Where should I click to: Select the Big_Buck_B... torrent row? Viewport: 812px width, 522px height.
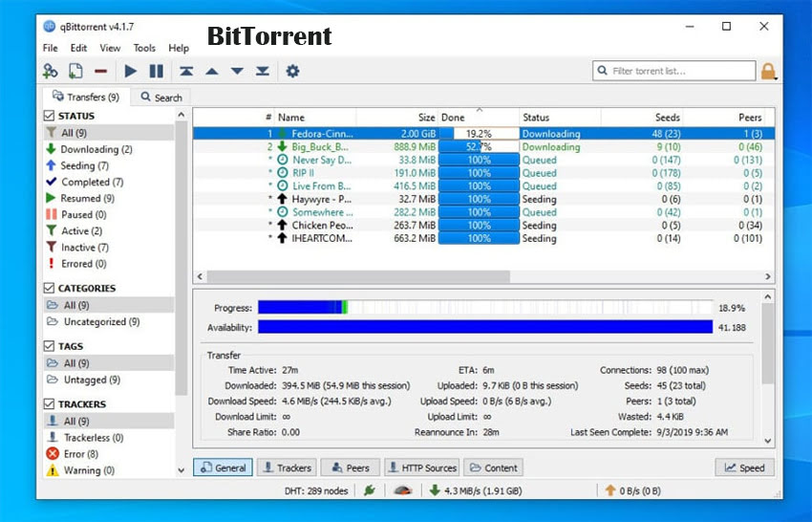[x=483, y=146]
